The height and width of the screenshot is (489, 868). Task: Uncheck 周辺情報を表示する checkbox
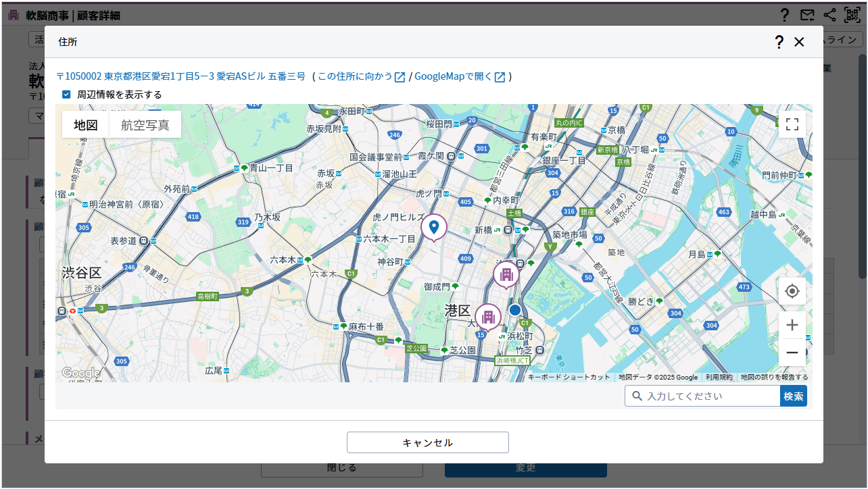[x=66, y=95]
